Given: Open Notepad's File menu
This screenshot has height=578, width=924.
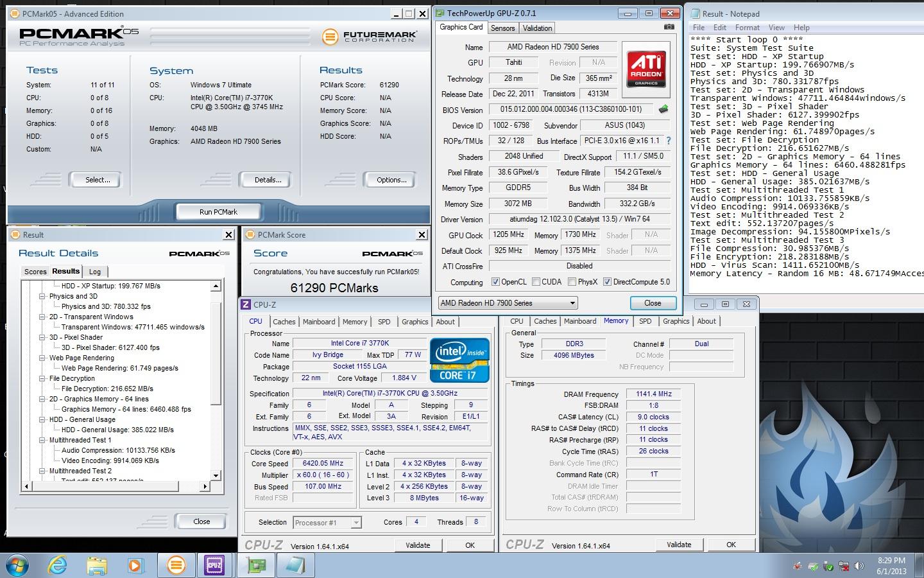Looking at the screenshot, I should point(699,28).
